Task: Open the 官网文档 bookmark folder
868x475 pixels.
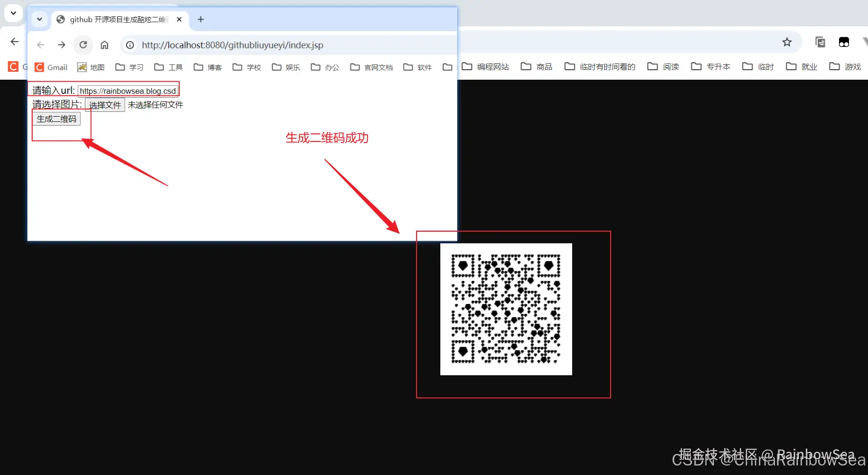Action: pos(372,67)
